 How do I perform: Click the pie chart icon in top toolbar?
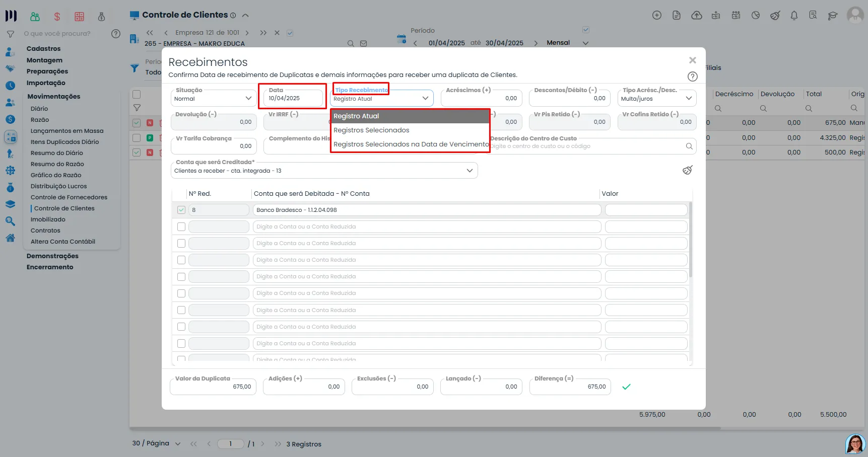point(756,16)
